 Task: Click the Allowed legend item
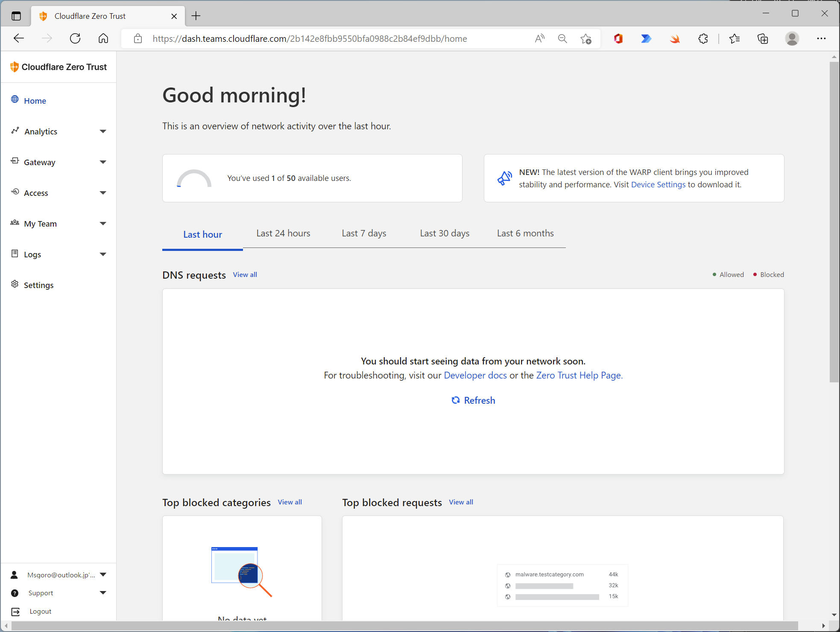click(728, 275)
